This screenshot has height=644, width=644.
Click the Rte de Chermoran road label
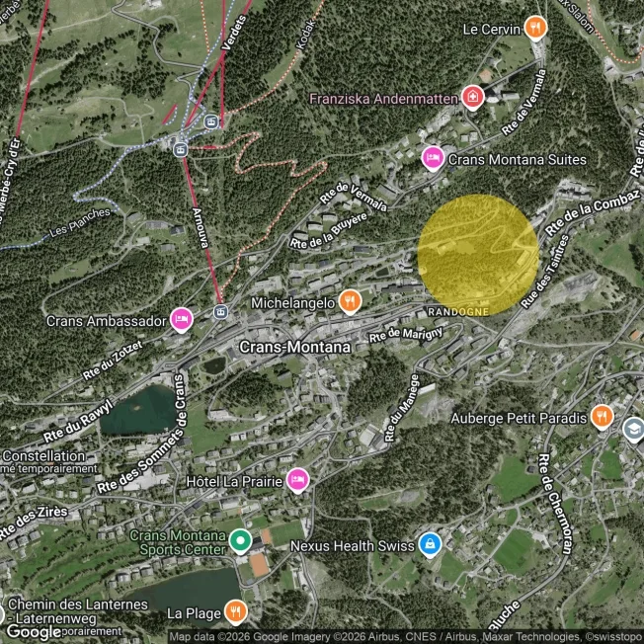tap(555, 504)
